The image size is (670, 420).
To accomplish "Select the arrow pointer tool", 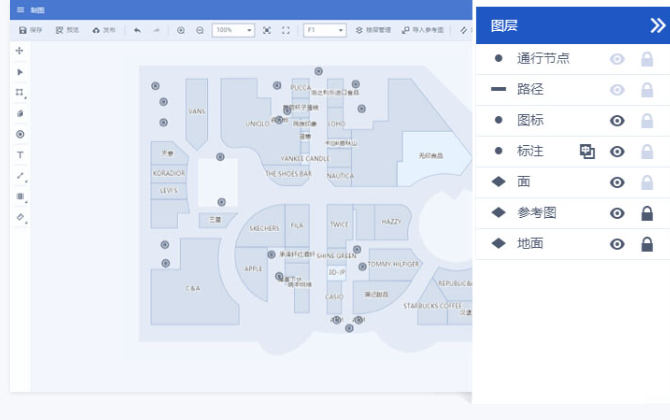I will point(20,72).
